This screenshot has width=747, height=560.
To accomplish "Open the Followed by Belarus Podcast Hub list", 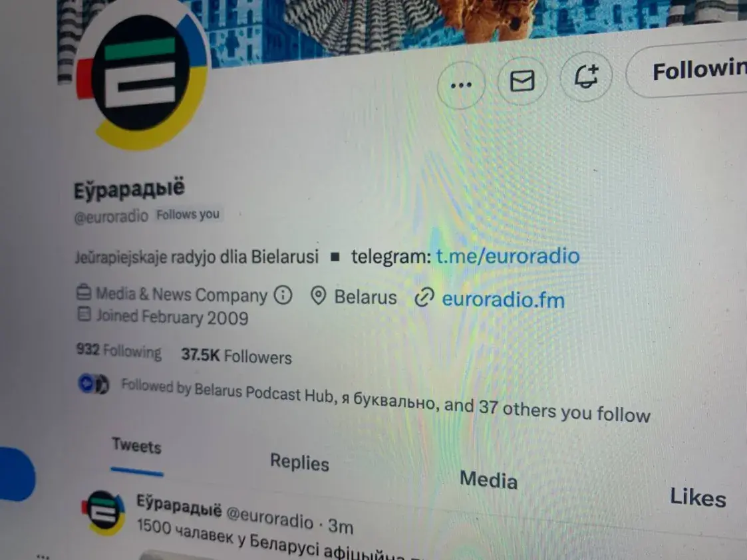I will pos(385,400).
